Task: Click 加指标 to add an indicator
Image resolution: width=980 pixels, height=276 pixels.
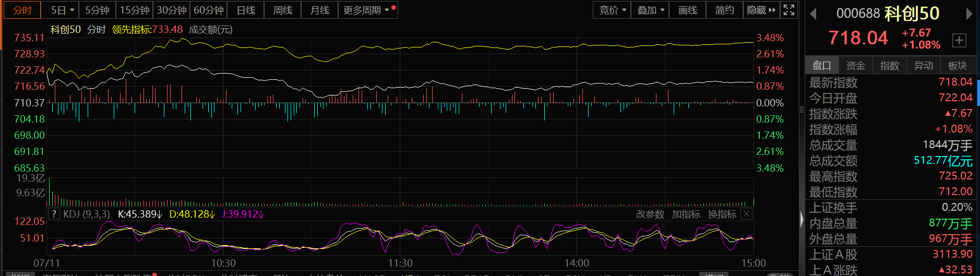Action: 686,214
